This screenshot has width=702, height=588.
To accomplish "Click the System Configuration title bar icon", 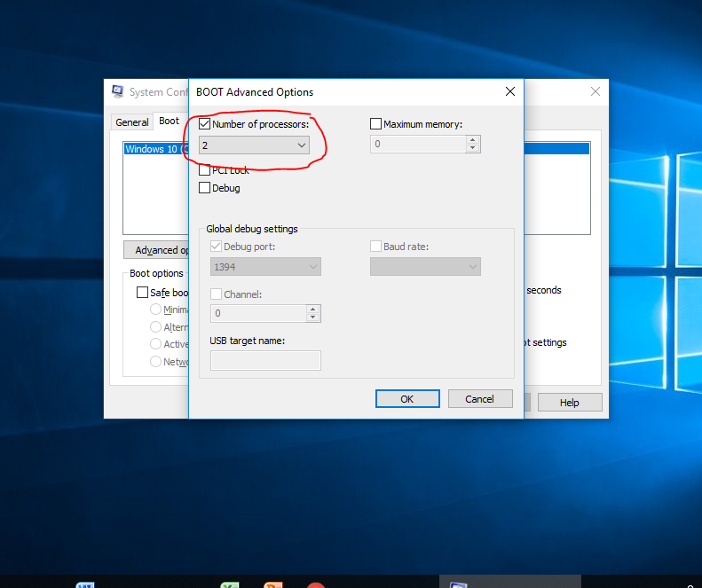I will 118,91.
